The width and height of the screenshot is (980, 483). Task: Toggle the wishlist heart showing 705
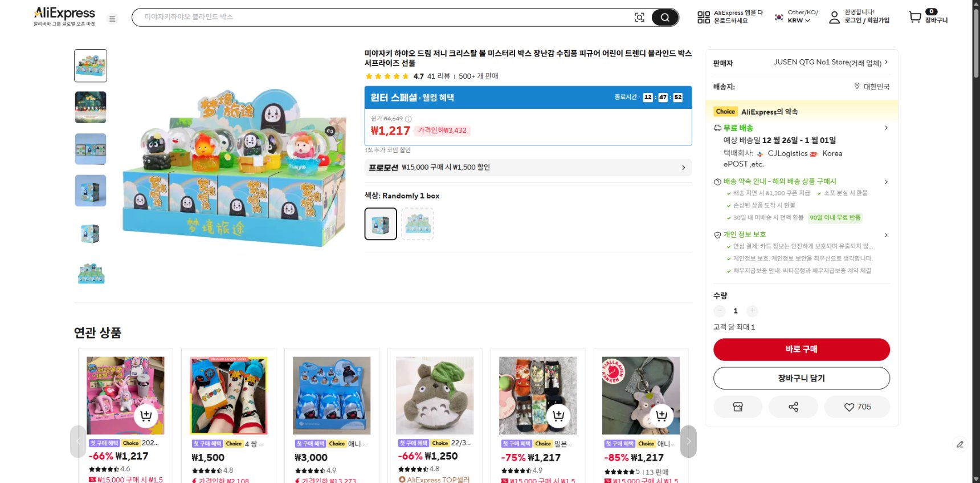857,407
